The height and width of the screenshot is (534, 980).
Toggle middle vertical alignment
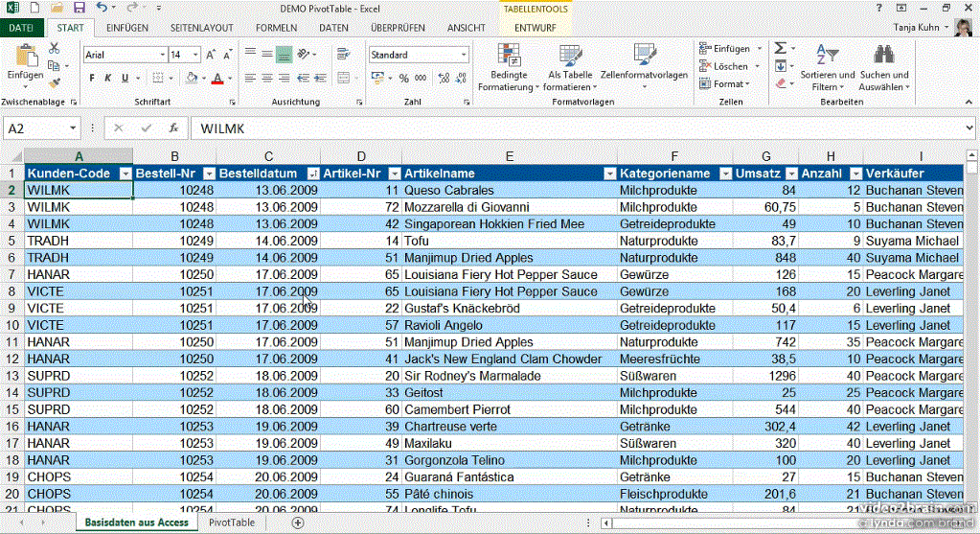coord(267,55)
